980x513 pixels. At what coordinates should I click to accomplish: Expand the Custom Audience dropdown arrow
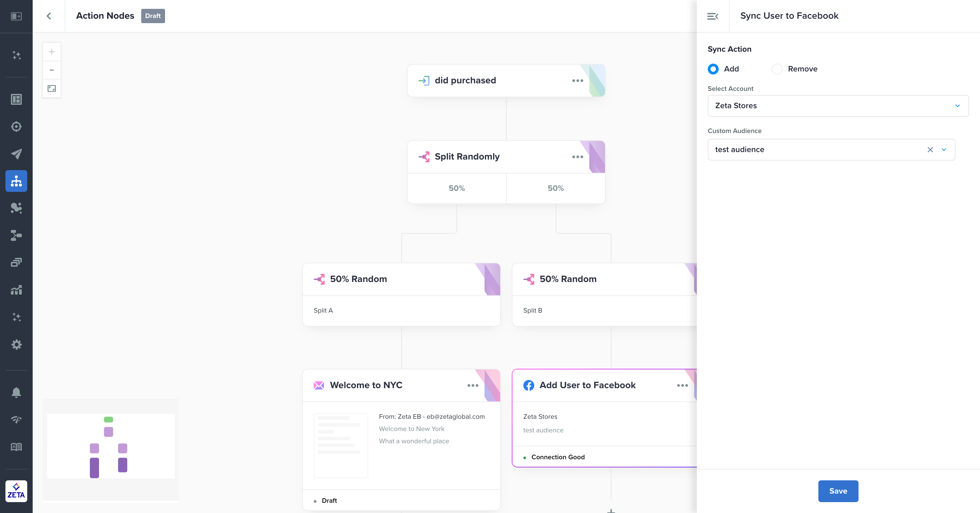944,150
